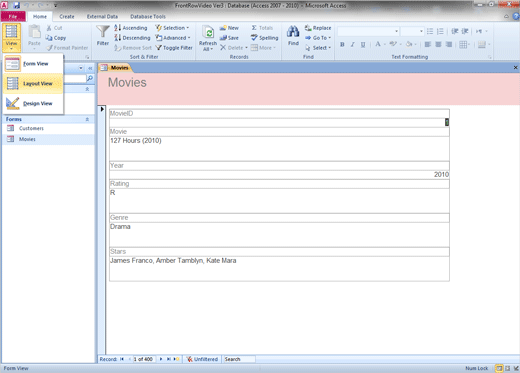
Task: Center align text
Action: point(438,44)
